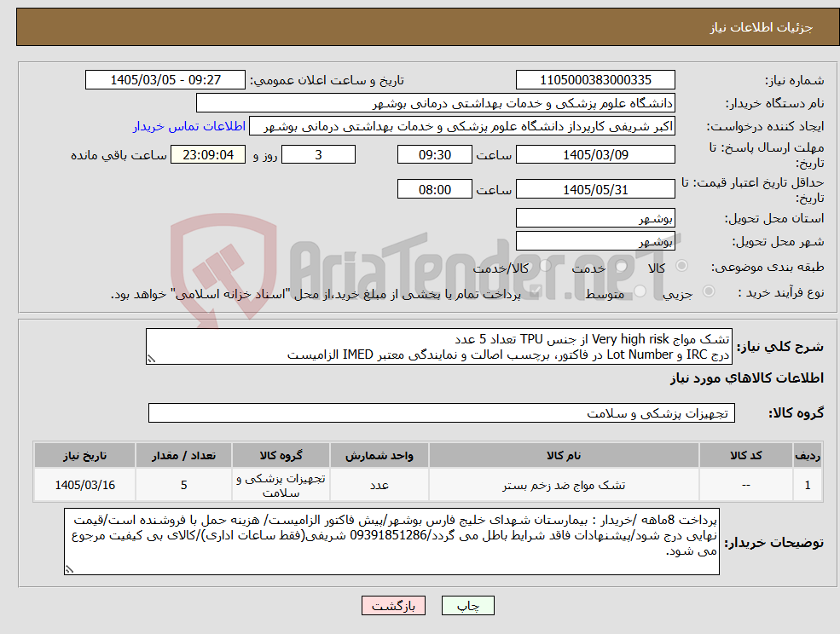Image resolution: width=840 pixels, height=634 pixels.
Task: Click the بازگشت (back) button
Action: pos(393,606)
